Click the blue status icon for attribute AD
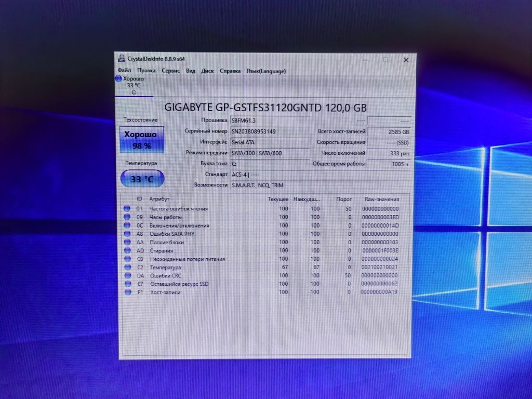This screenshot has height=399, width=532. 127,250
